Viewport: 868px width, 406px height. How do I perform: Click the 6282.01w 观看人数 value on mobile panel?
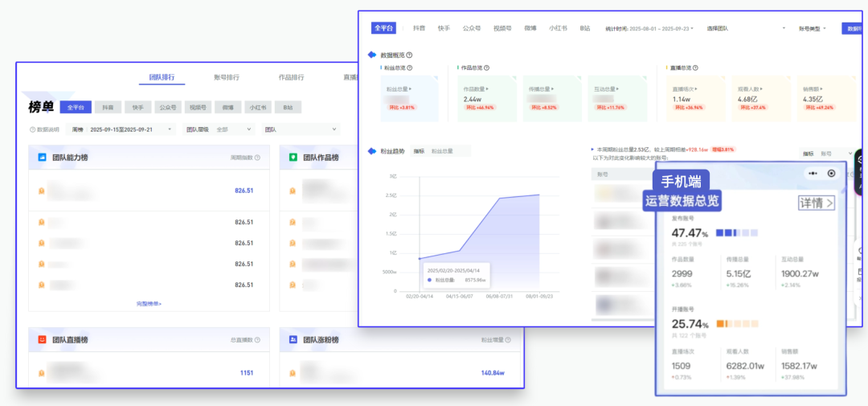tap(745, 366)
